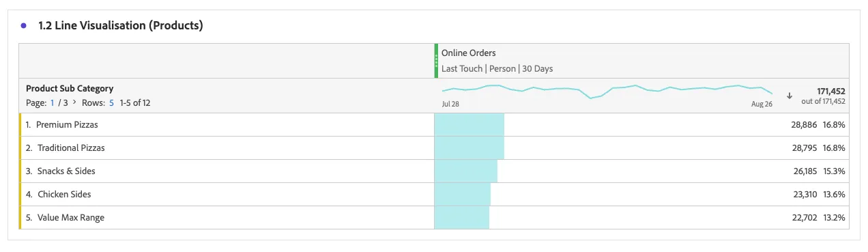Select the Traditional Pizzas row
868x252 pixels.
(434, 148)
